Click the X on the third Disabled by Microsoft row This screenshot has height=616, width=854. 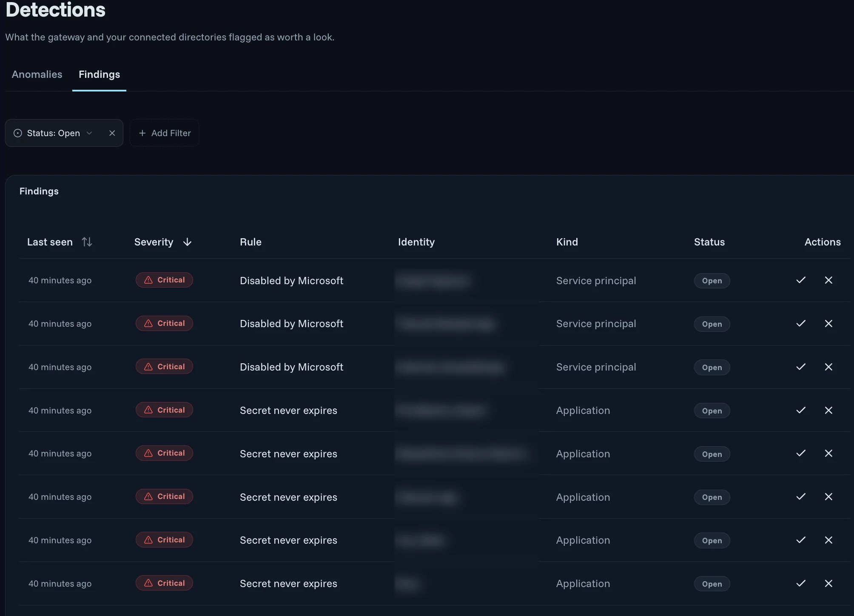(x=828, y=367)
